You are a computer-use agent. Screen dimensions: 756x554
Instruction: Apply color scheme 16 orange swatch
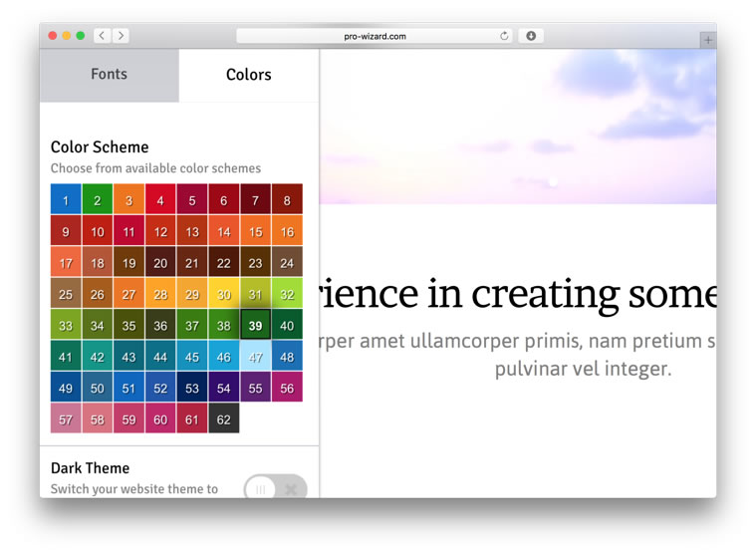pyautogui.click(x=287, y=230)
